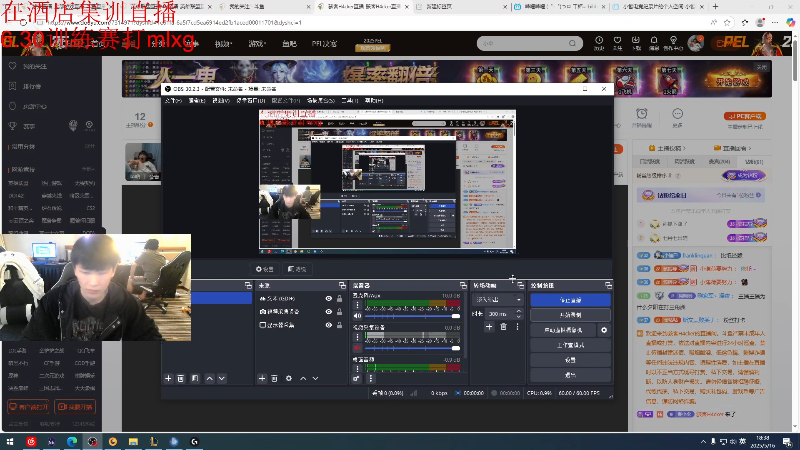Toggle lock on video capture device source
This screenshot has height=450, width=800.
(x=339, y=311)
